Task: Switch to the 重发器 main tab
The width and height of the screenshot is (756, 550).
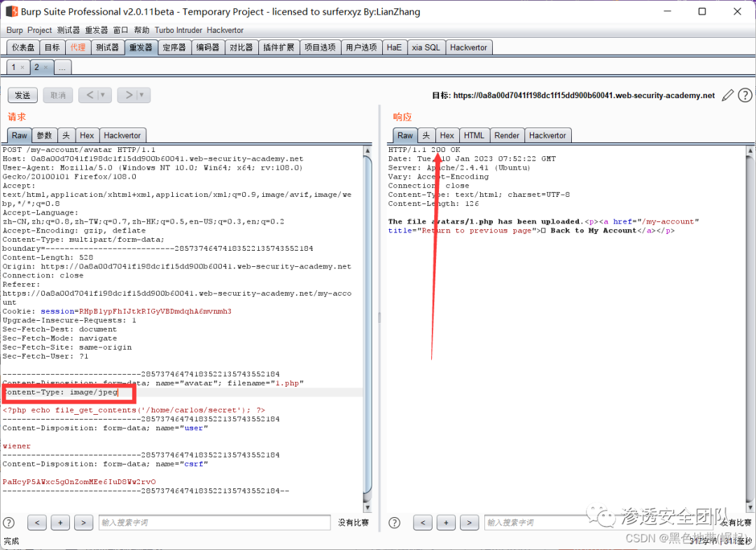Action: 141,47
